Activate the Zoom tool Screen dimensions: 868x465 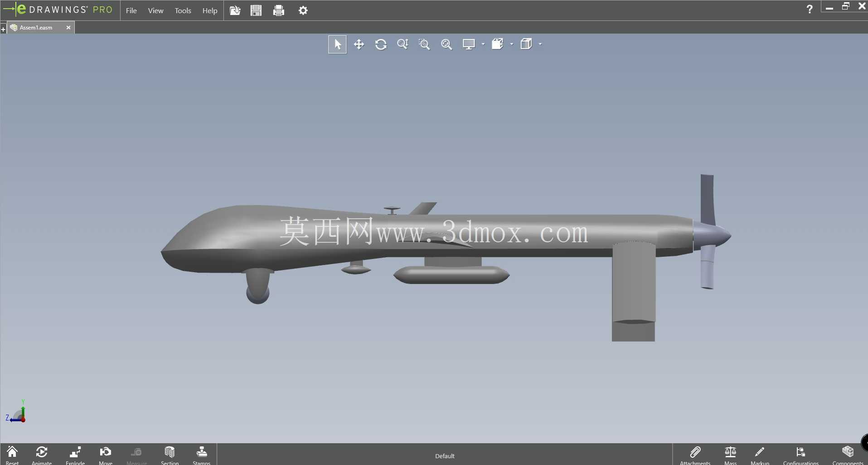[402, 44]
